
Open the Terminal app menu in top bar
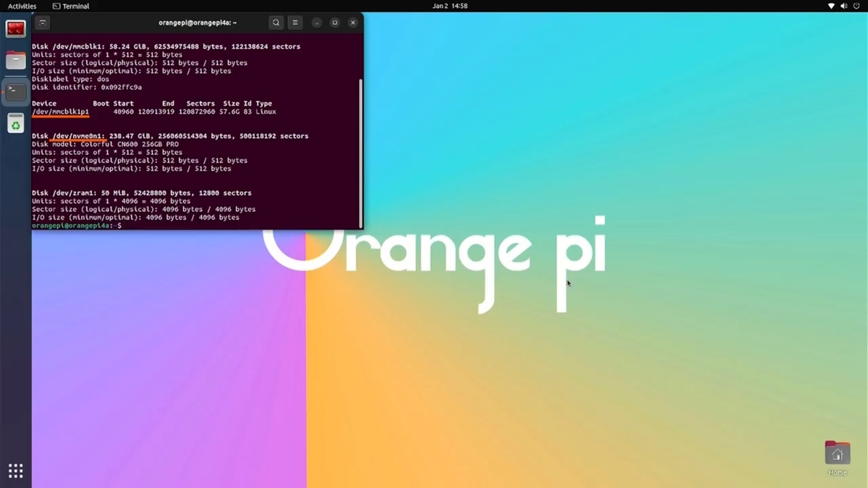coord(71,6)
